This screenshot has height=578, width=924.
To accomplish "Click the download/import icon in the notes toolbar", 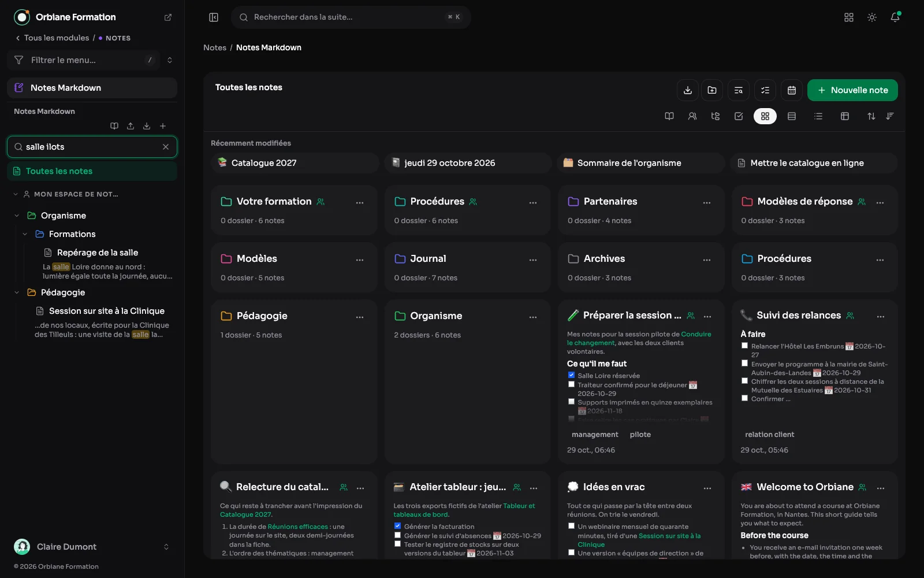I will 688,90.
